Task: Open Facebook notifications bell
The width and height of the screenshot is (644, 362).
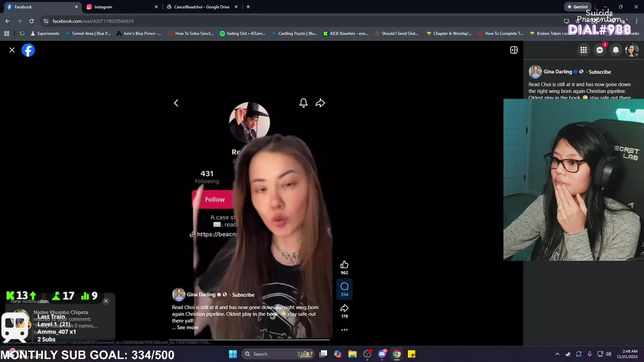Action: 616,50
